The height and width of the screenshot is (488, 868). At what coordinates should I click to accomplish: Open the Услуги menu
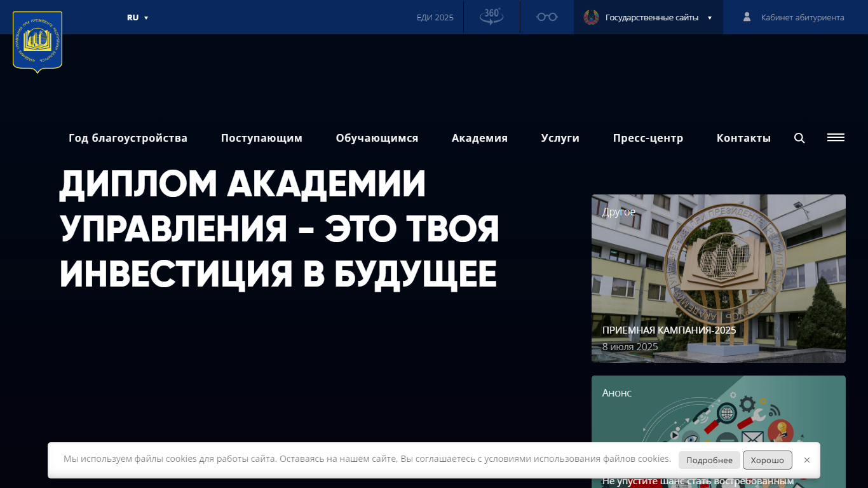pos(560,138)
